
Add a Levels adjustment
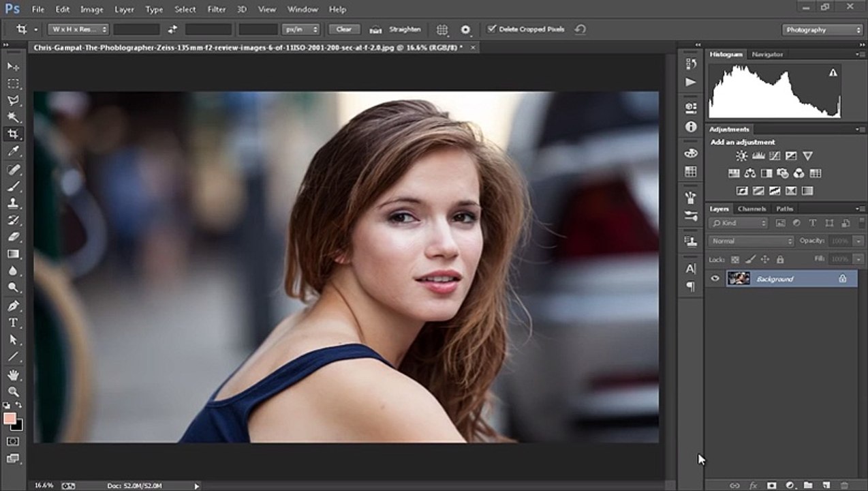pos(758,156)
